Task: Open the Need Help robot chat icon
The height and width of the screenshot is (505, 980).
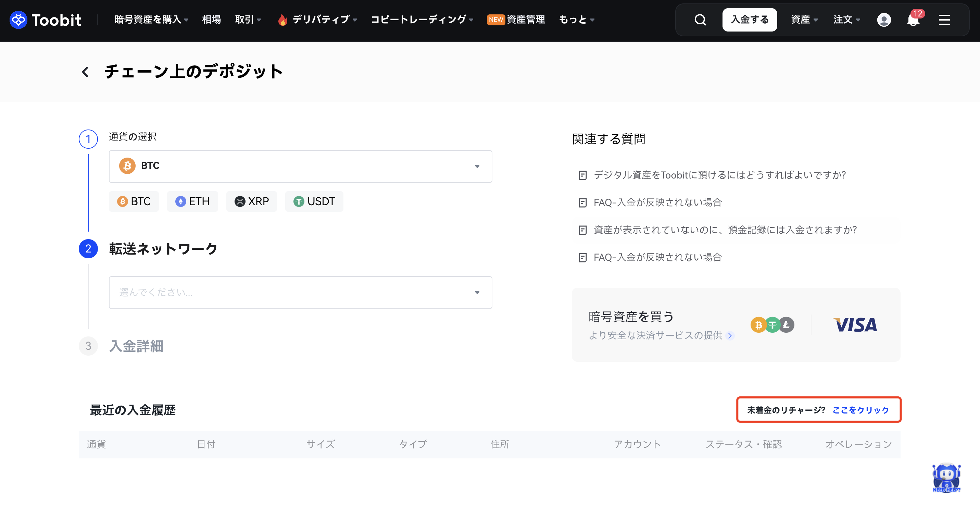Action: [x=946, y=478]
